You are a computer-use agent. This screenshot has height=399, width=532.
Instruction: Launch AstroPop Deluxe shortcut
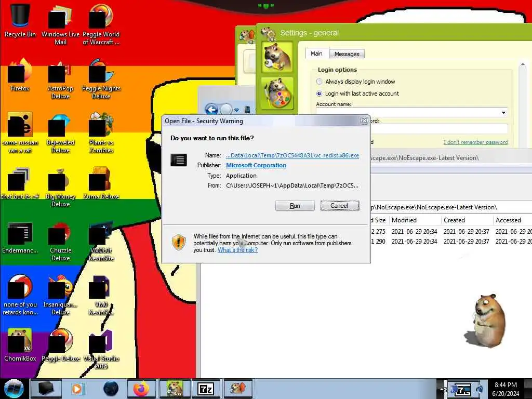click(60, 79)
